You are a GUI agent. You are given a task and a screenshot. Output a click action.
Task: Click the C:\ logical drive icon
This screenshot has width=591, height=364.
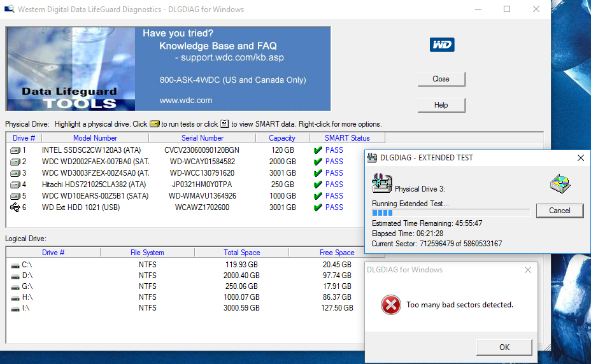coord(15,265)
